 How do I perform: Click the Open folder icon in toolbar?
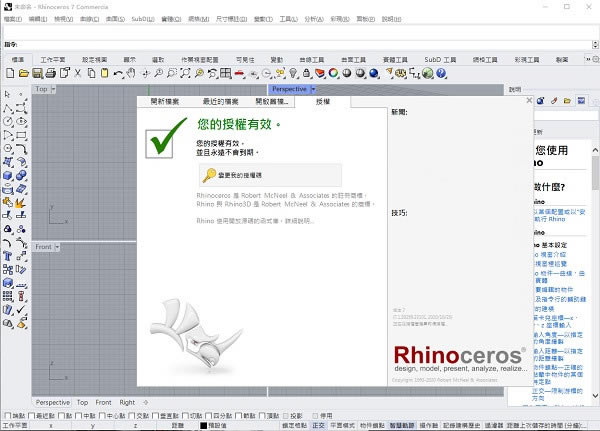(24, 73)
